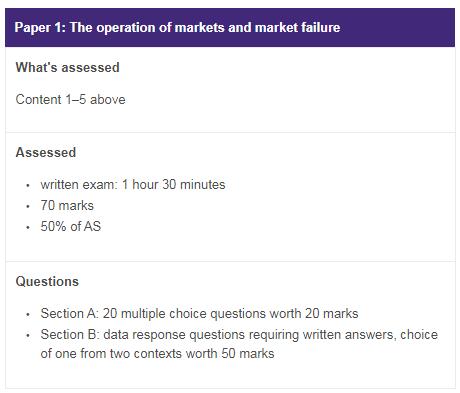Click the "written exam: 1 hour 30 minutes" item
Viewport: 460px width, 393px height.
pos(133,184)
